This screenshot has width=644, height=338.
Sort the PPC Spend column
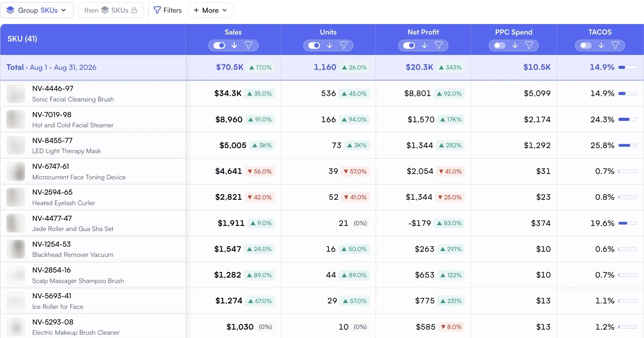pos(515,45)
